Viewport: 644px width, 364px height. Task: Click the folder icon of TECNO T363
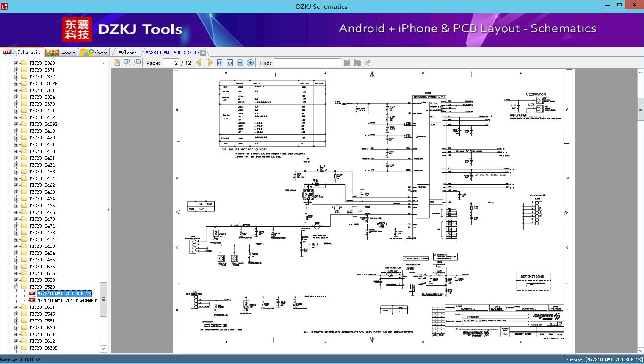coord(24,63)
